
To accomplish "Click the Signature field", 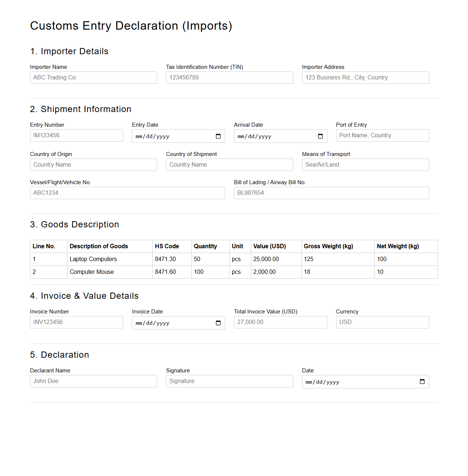I will tap(229, 381).
